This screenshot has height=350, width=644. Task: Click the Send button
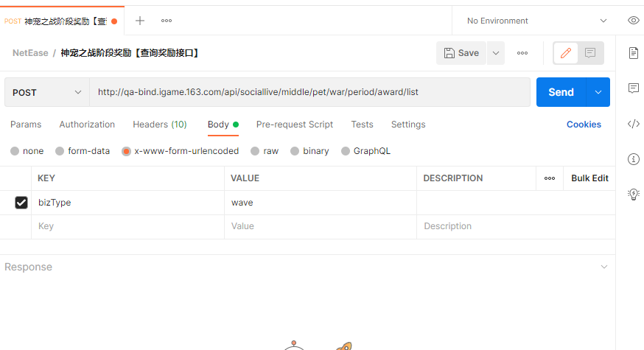pos(561,92)
